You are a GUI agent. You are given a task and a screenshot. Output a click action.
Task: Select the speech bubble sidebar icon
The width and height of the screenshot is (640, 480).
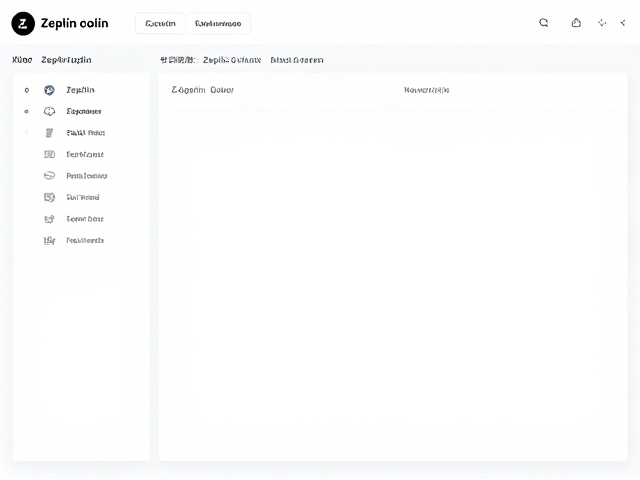[49, 111]
